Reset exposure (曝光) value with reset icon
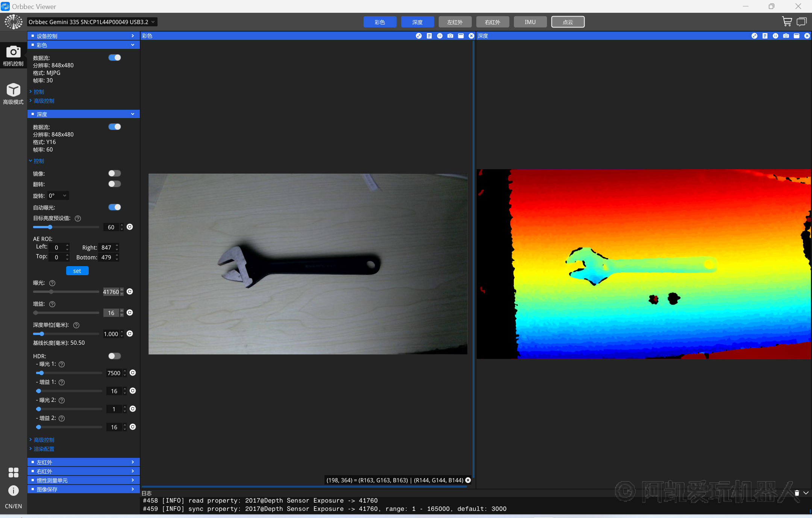 click(130, 292)
